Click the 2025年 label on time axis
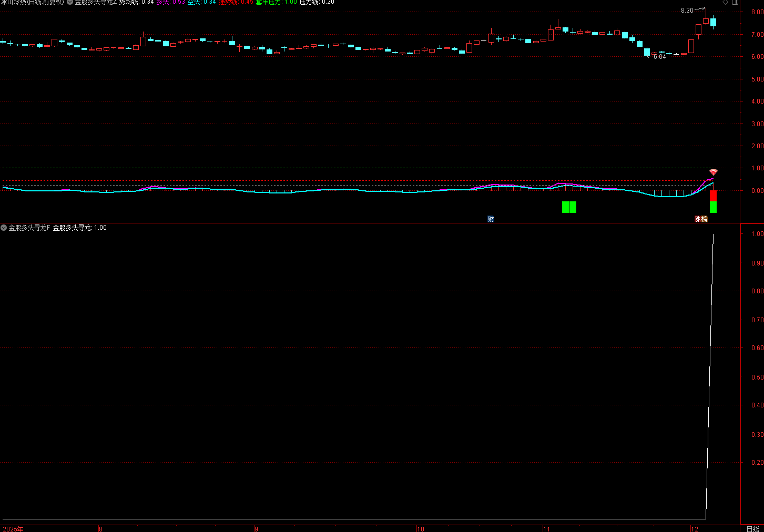The image size is (764, 532). point(13,529)
